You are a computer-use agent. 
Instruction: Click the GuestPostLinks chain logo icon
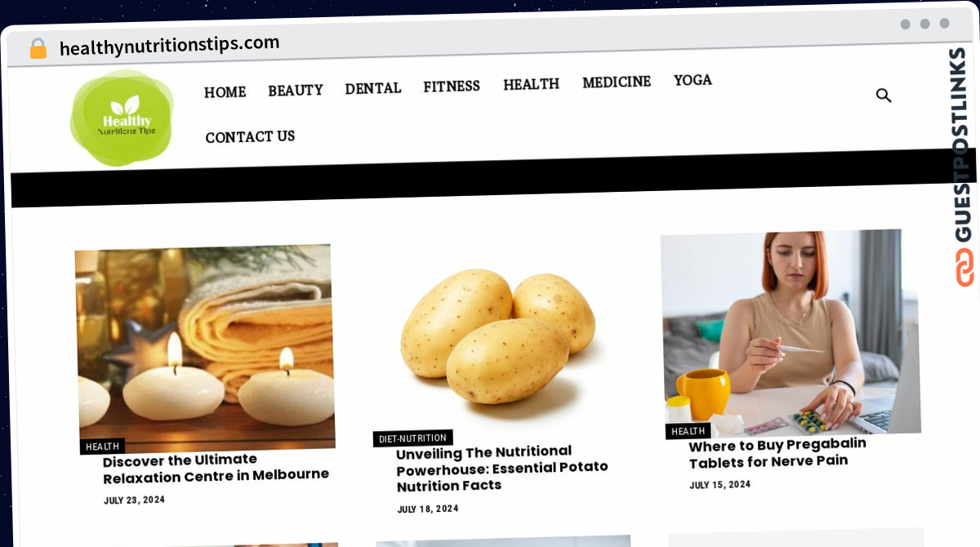pyautogui.click(x=964, y=268)
